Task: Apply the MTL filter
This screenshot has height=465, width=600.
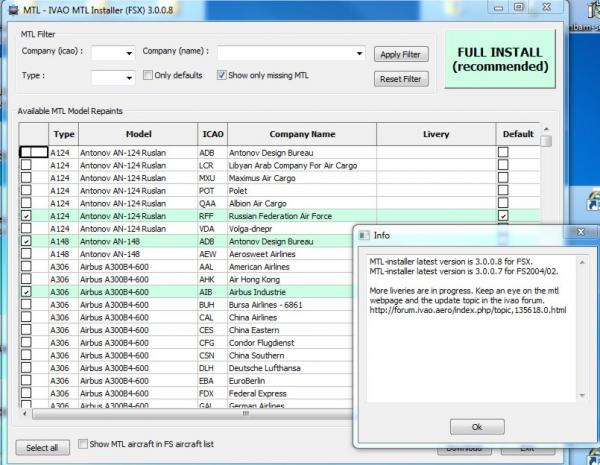Action: (x=401, y=54)
